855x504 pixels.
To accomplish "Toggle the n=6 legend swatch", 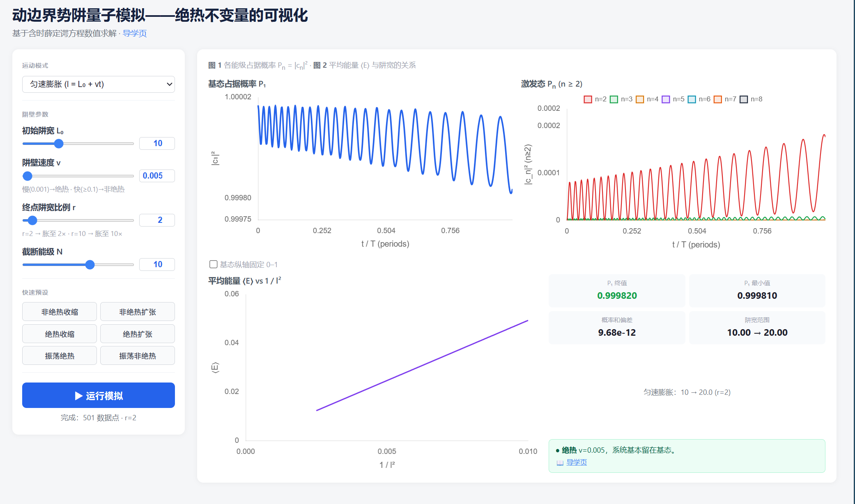I will (692, 99).
